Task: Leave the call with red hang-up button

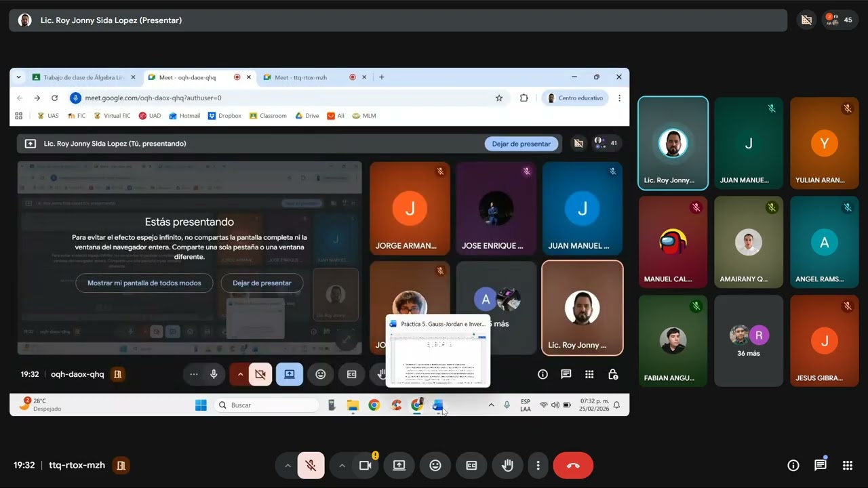Action: pos(573,466)
